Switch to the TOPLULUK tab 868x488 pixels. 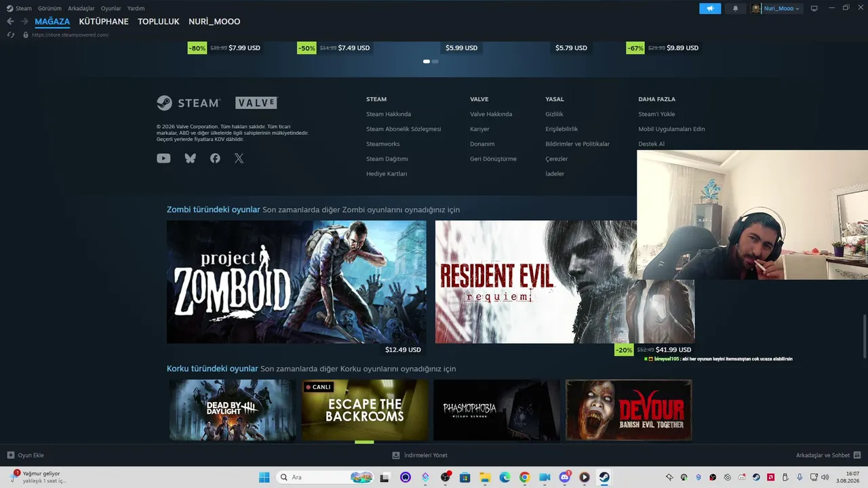[x=159, y=22]
